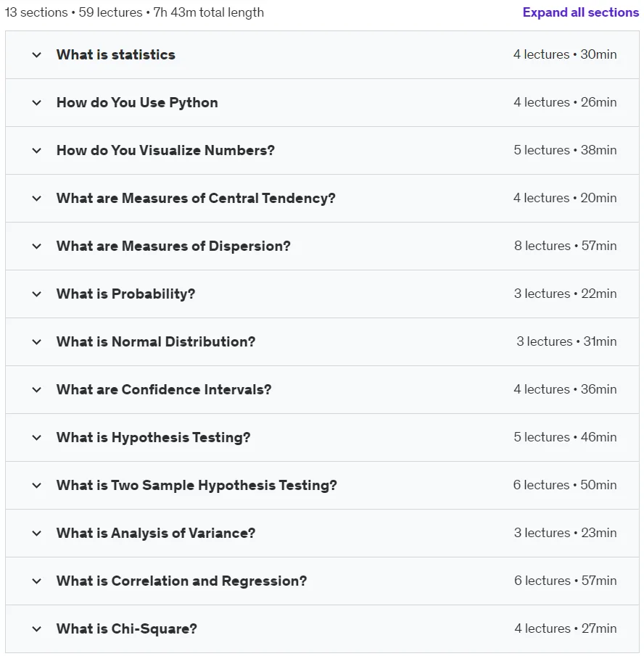Click the 6 lectures • 50min label
The image size is (644, 656).
pos(565,485)
